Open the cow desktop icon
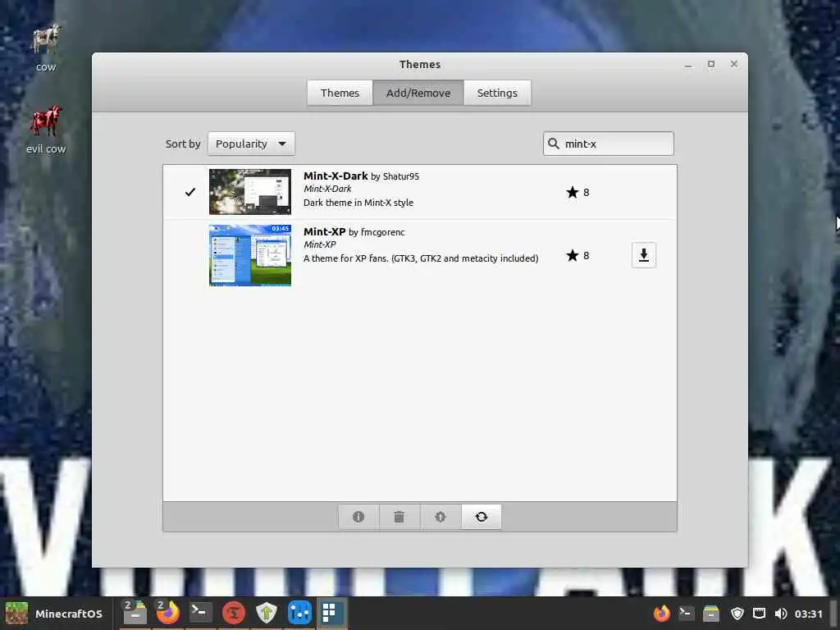 tap(46, 48)
